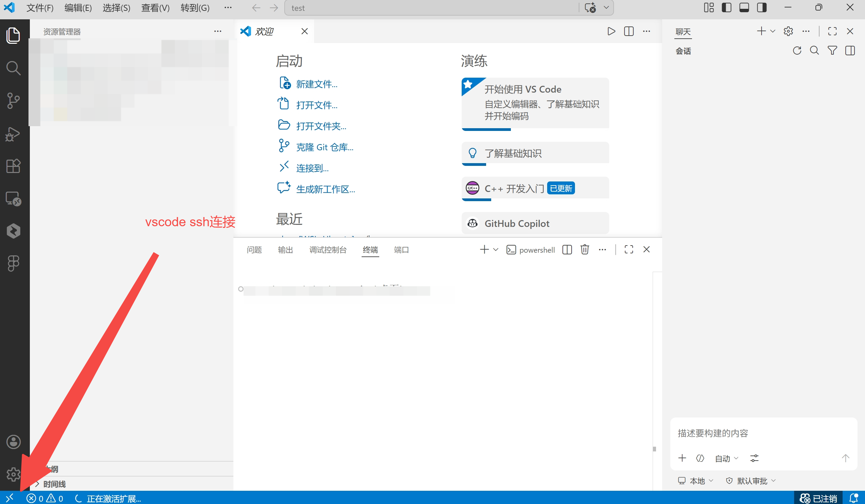Open notifications bell in status bar
The image size is (865, 504).
tap(853, 498)
